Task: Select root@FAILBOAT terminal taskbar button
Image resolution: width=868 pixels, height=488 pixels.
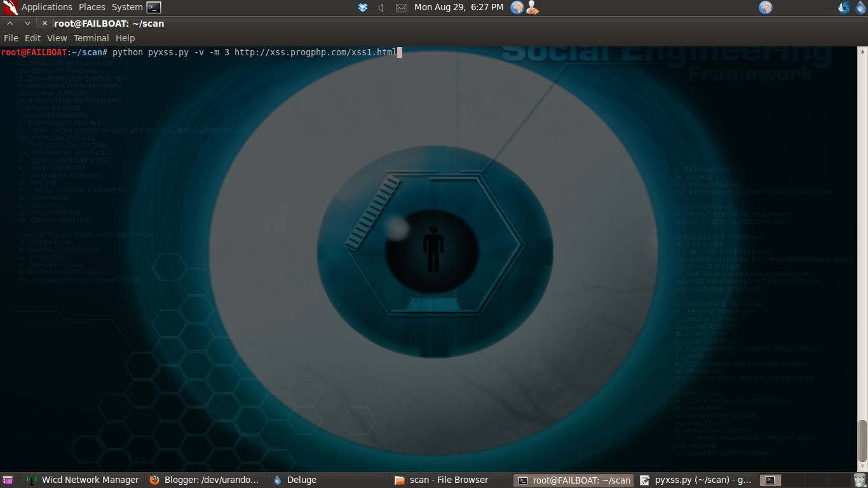Action: coord(573,480)
